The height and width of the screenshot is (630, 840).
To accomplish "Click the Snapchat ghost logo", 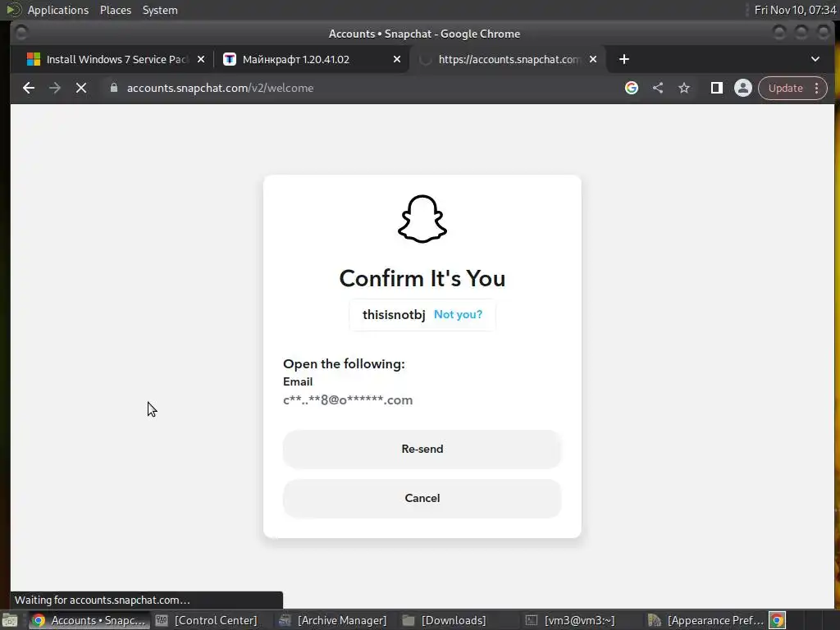I will pyautogui.click(x=422, y=219).
